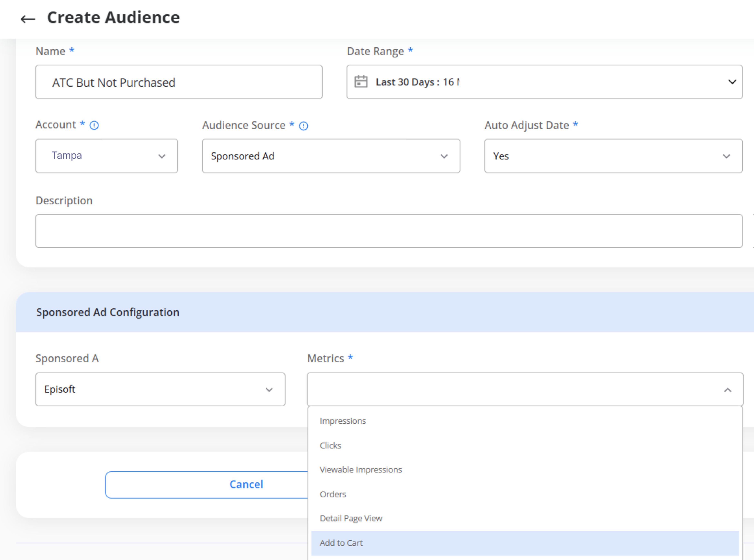The width and height of the screenshot is (754, 560).
Task: Select the Viewable Impressions option
Action: click(x=361, y=470)
